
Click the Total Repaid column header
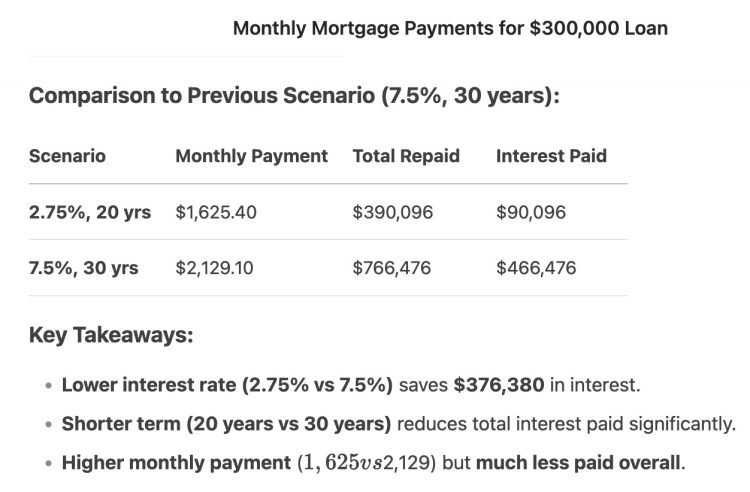[406, 156]
